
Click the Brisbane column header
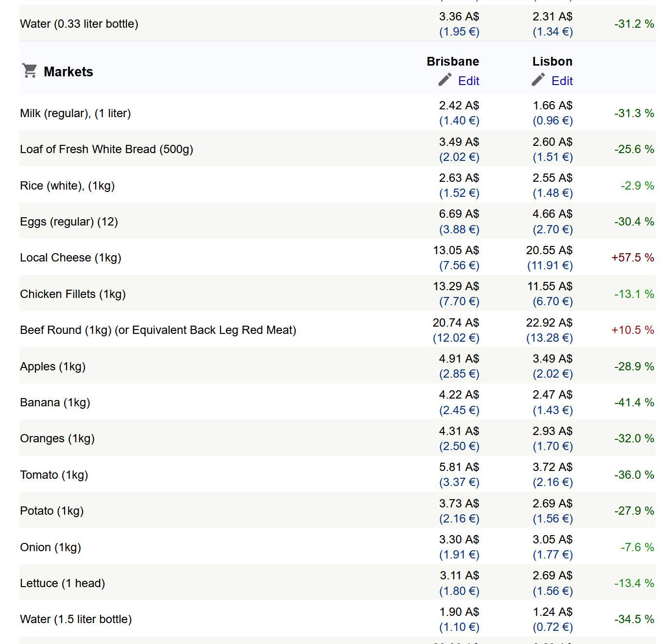tap(452, 61)
